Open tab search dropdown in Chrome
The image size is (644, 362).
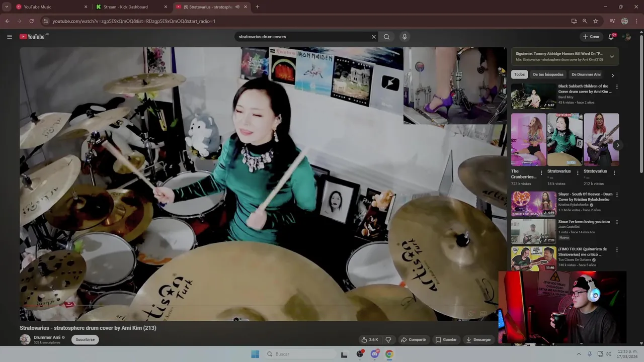tap(7, 7)
